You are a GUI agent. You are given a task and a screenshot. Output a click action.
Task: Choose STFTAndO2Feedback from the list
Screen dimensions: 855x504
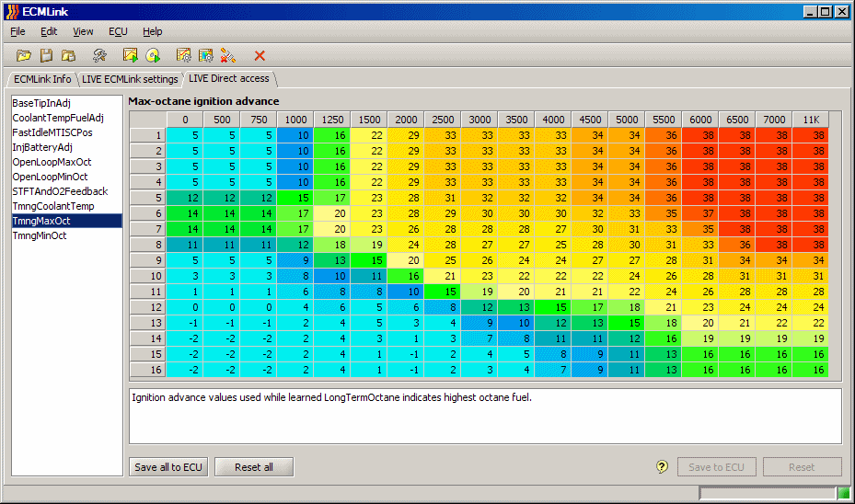60,191
